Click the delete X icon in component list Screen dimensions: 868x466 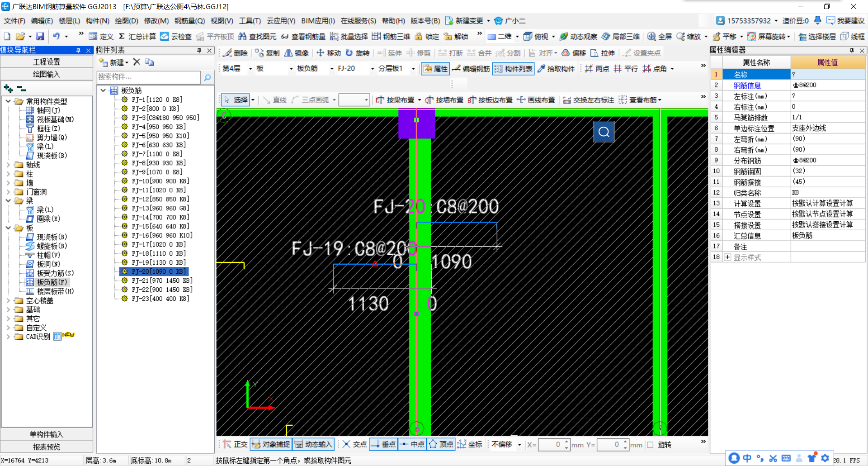pos(137,62)
